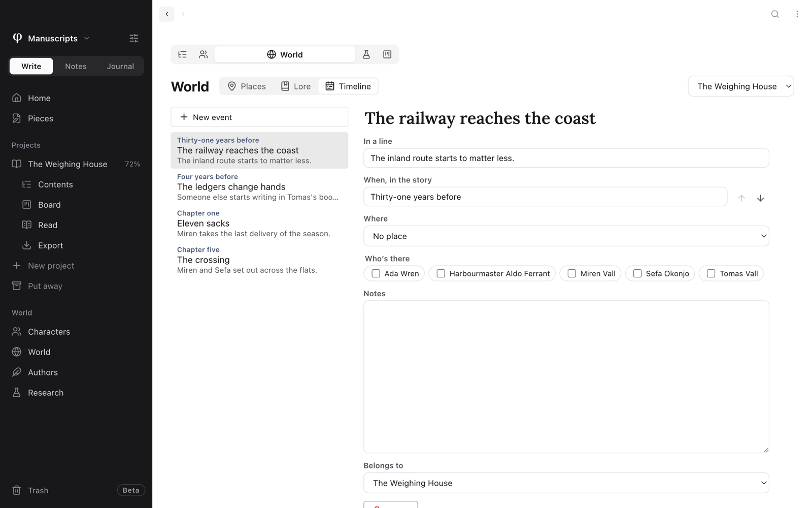Open the Where place dropdown

point(566,236)
